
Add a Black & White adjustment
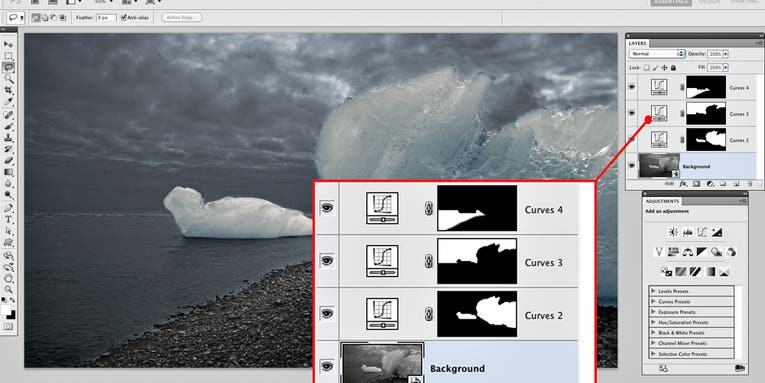[703, 251]
